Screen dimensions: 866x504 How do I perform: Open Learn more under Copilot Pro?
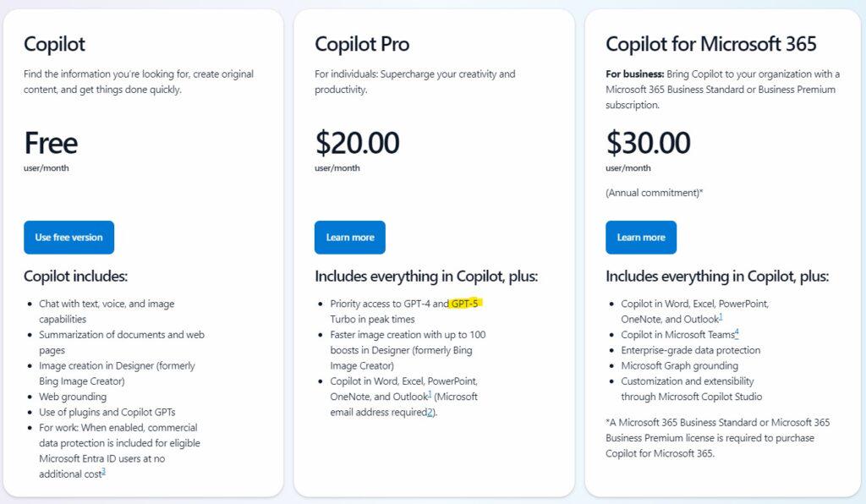350,238
